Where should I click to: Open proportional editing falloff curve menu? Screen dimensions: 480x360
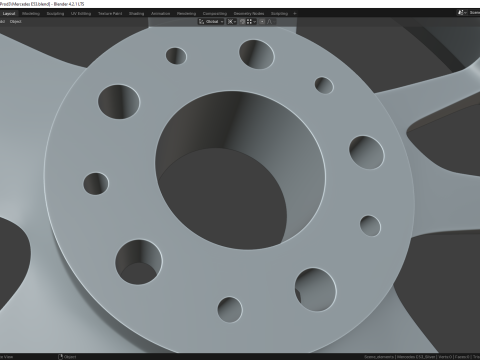(270, 22)
